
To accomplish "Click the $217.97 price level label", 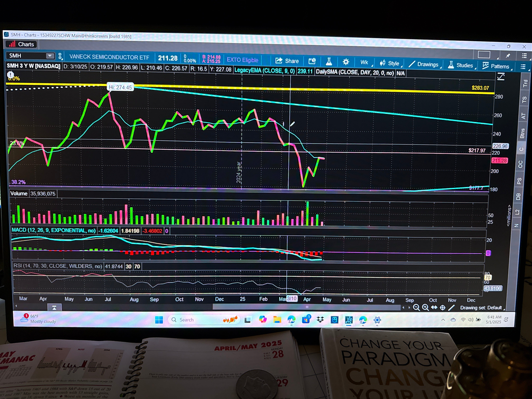I will coord(477,150).
